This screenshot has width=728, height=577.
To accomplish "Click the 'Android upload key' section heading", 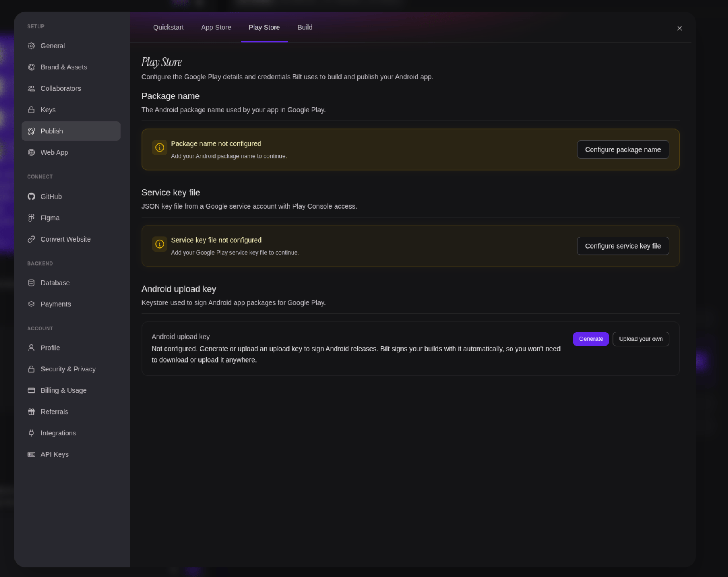I will (179, 289).
